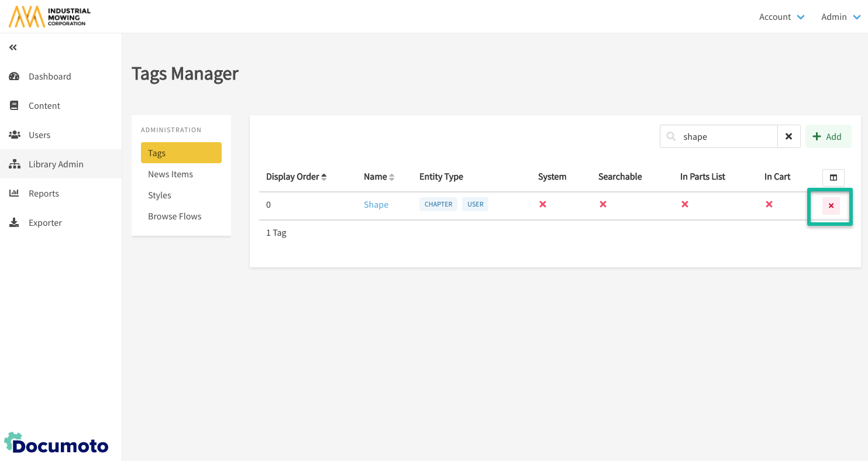
Task: Open News Items administration section
Action: click(170, 174)
